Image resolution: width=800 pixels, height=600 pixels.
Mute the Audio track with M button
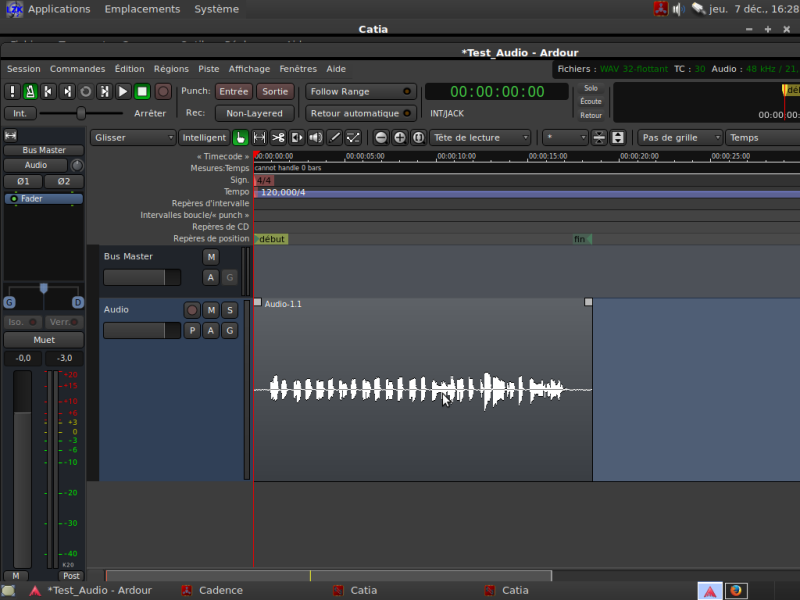coord(211,310)
